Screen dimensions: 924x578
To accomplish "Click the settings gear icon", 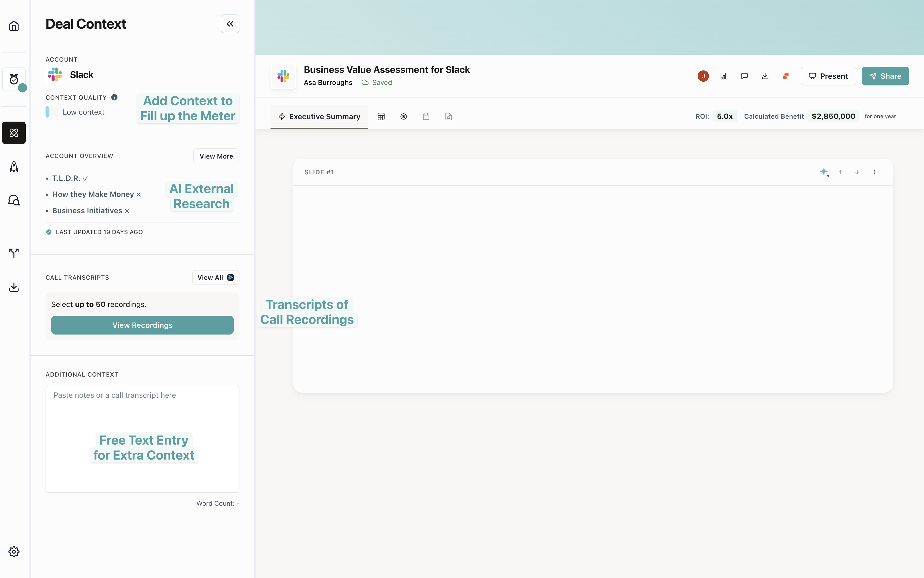I will click(14, 551).
